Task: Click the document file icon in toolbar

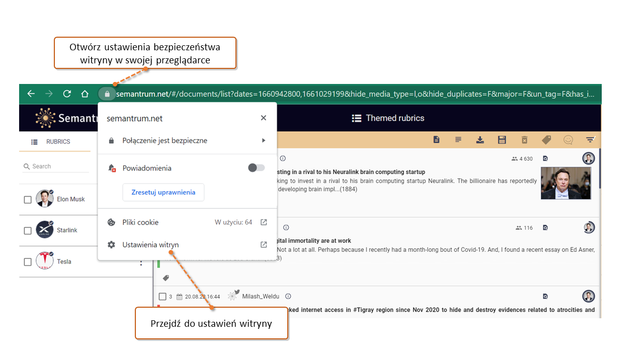Action: coord(437,140)
